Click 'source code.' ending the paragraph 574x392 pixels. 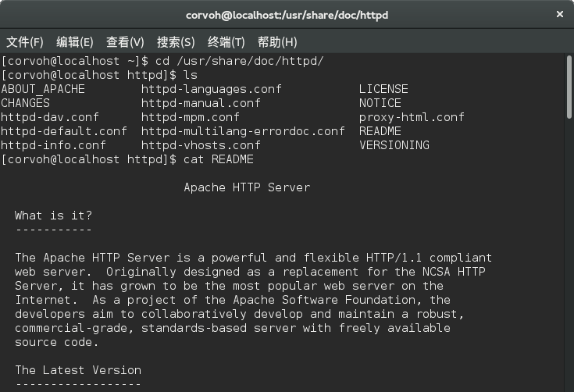[57, 342]
